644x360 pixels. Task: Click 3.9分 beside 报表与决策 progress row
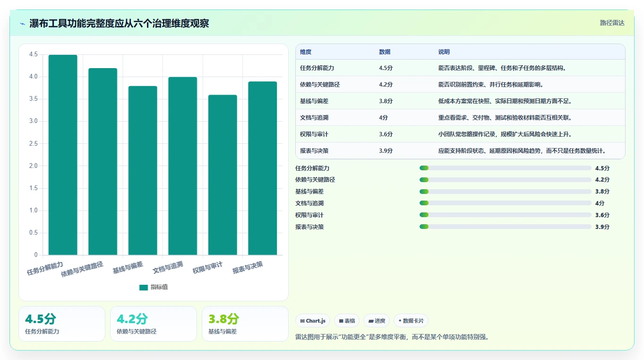coord(602,227)
